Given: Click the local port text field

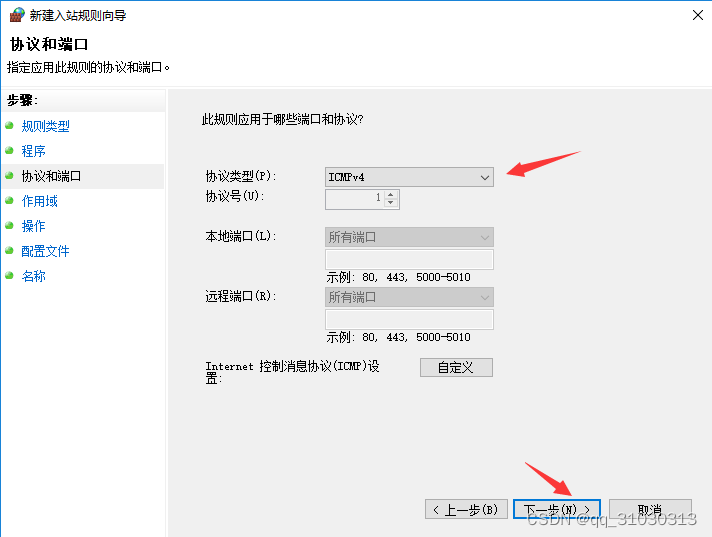Looking at the screenshot, I should [x=409, y=260].
